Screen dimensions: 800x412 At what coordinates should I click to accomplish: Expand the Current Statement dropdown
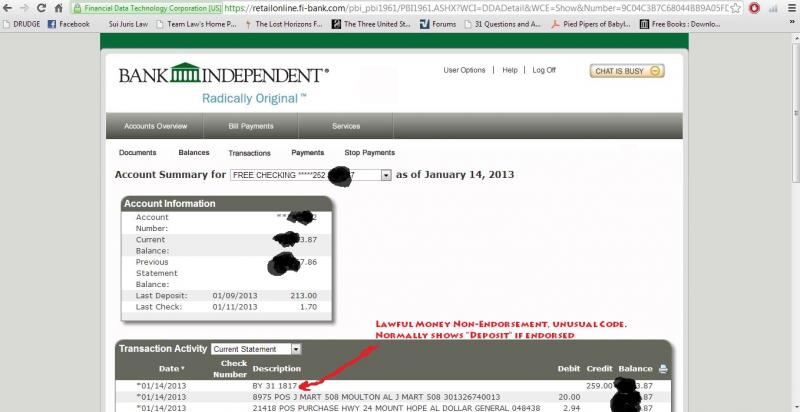pyautogui.click(x=256, y=349)
